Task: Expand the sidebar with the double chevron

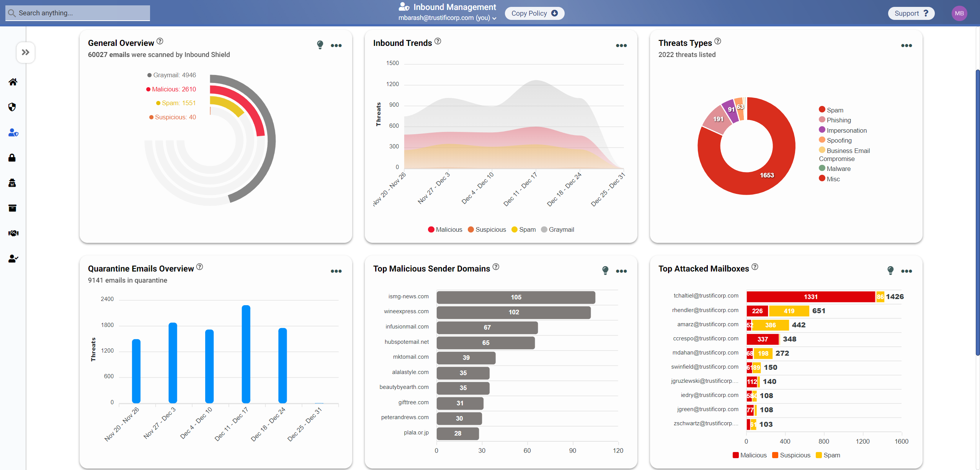Action: point(26,52)
